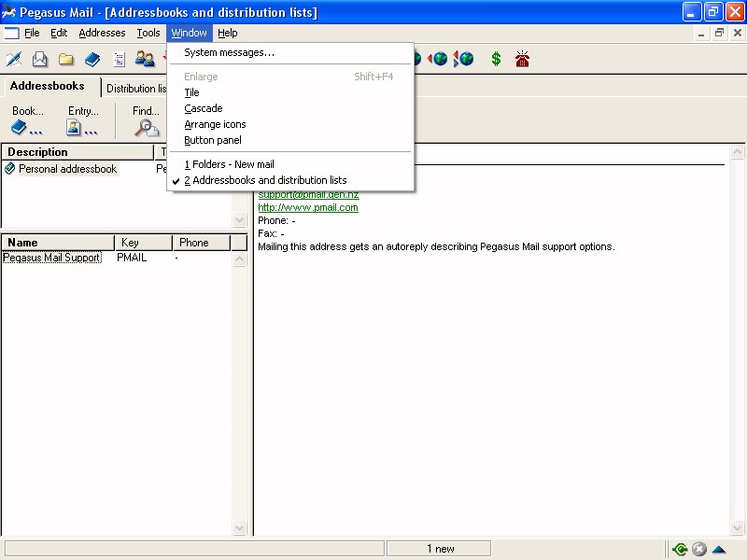The image size is (747, 560).
Task: Open the File menu
Action: [32, 33]
